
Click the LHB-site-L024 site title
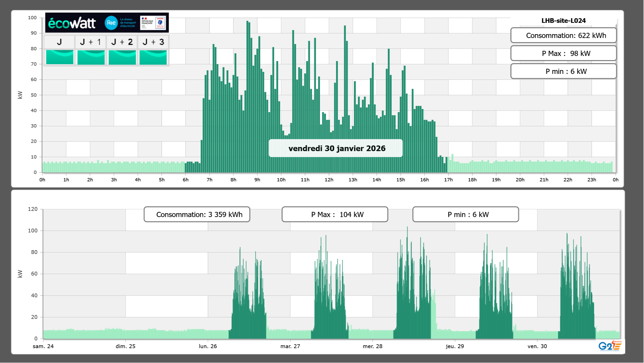tap(563, 21)
